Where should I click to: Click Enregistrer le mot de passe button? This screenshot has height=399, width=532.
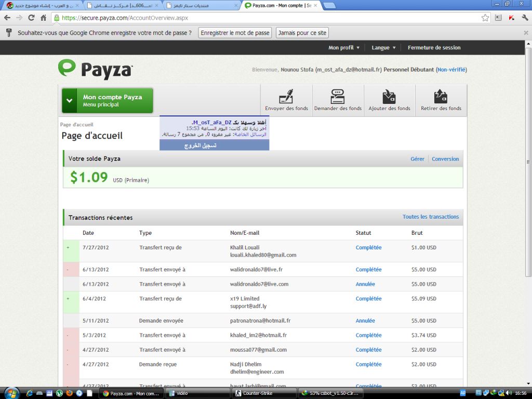click(235, 33)
